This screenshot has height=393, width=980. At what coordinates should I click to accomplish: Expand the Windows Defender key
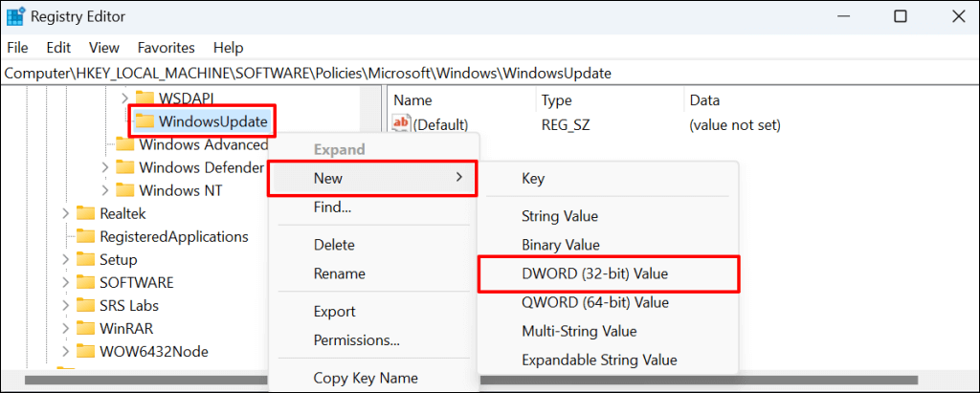(x=104, y=167)
